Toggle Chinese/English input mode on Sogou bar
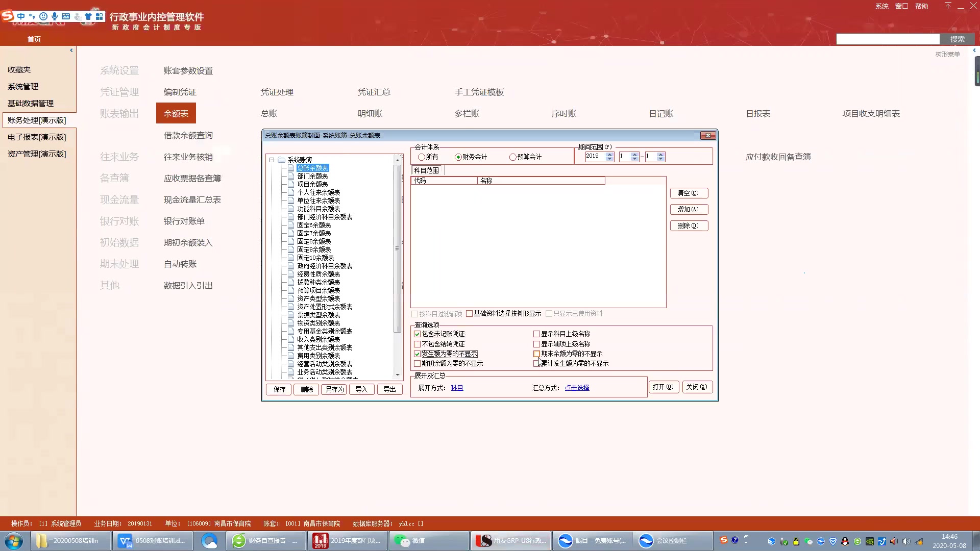Image resolution: width=980 pixels, height=551 pixels. coord(21,16)
